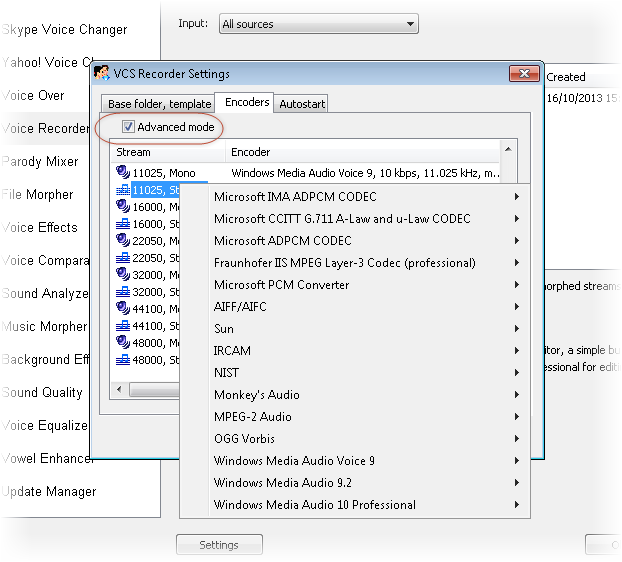Click the VCS Recorder Settings title bar icon
The image size is (622, 562).
coord(102,73)
